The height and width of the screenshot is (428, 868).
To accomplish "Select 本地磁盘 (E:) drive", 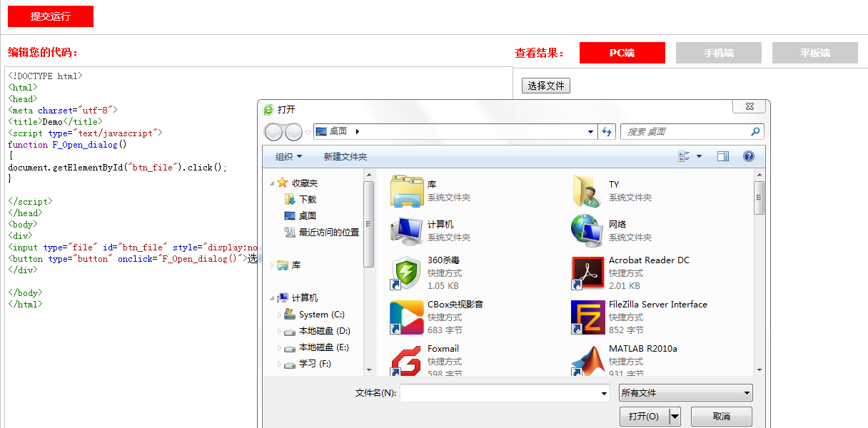I will coord(325,347).
